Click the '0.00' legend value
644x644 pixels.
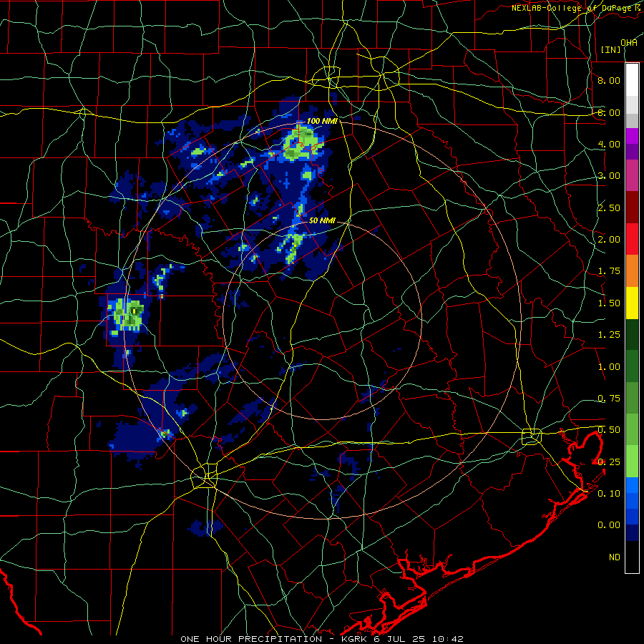tap(609, 525)
